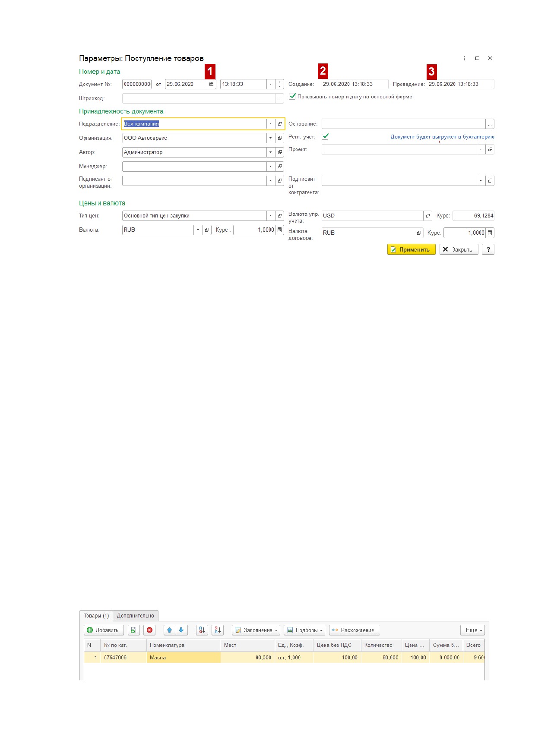This screenshot has height=756, width=535.
Task: Click the Номенклатура column header
Action: coord(184,645)
